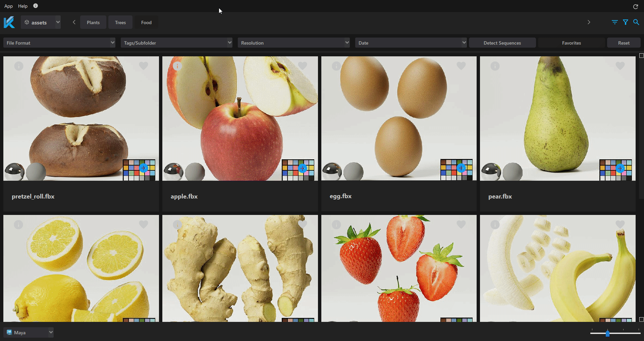Adjust the thumbnail size slider
The image size is (644, 341).
pyautogui.click(x=607, y=333)
